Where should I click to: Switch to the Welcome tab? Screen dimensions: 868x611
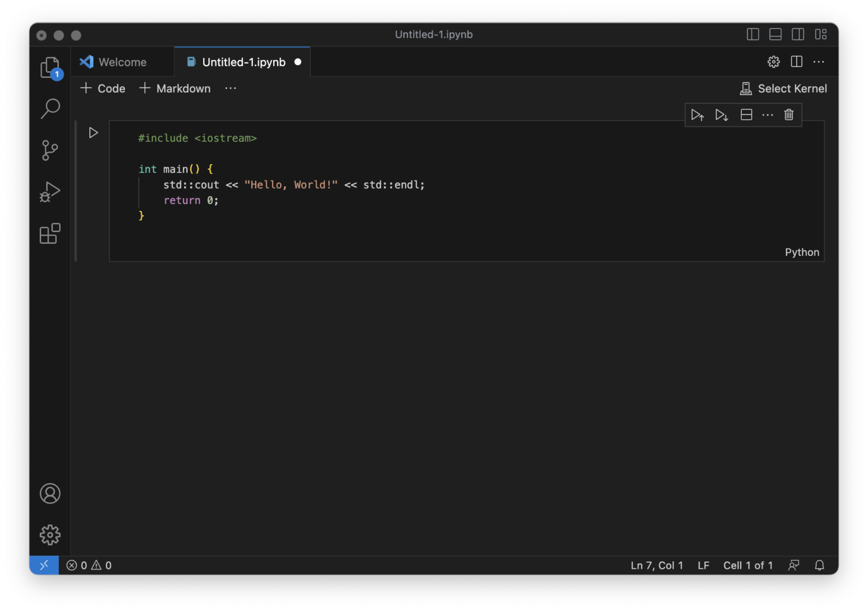(x=122, y=61)
